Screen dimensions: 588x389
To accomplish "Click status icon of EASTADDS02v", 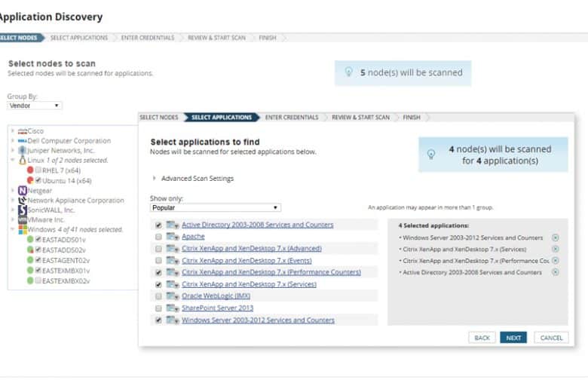I will tap(30, 250).
